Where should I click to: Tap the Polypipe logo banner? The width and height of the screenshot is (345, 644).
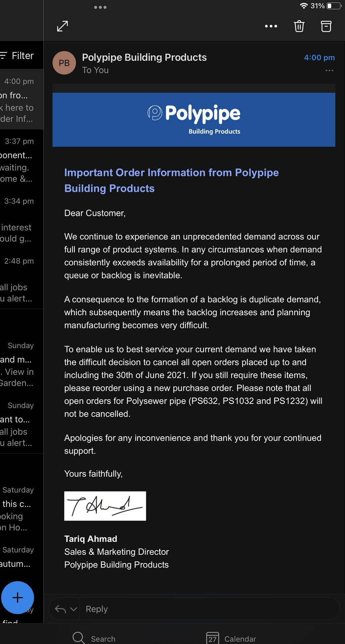(194, 120)
